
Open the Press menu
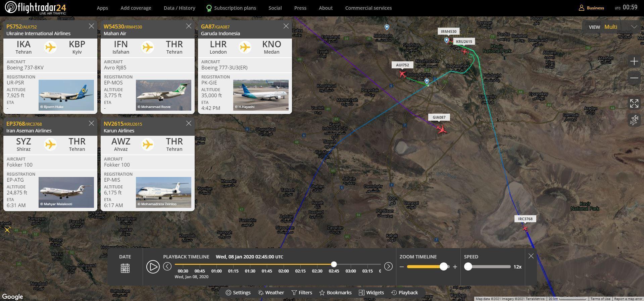tap(300, 8)
